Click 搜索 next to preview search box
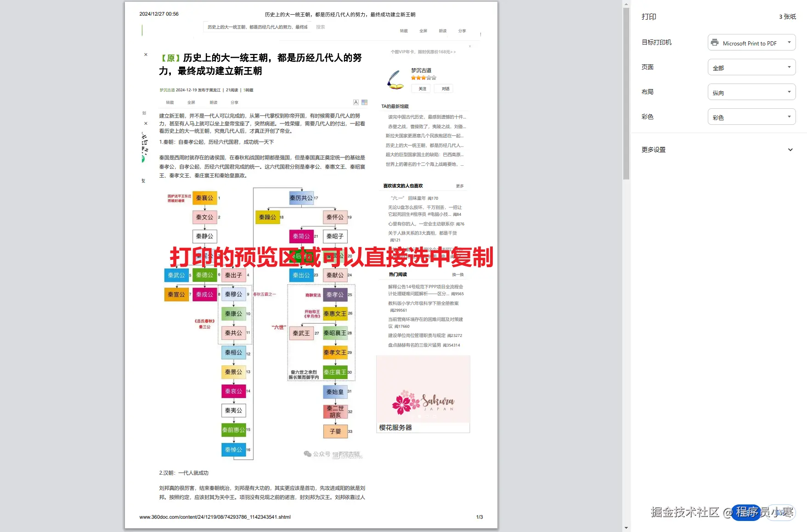Viewport: 807px width, 532px height. (x=321, y=27)
